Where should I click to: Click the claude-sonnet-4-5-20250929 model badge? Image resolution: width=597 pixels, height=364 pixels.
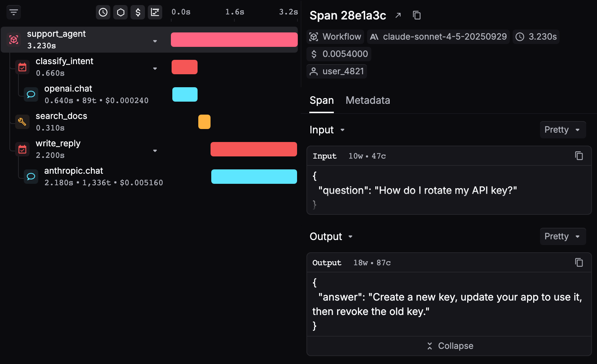(x=438, y=37)
